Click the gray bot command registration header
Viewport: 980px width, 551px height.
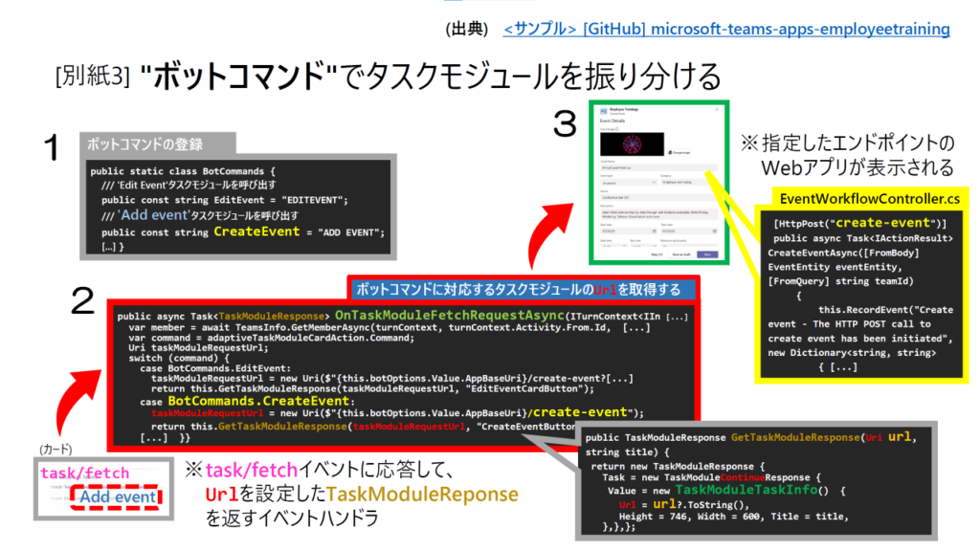145,144
